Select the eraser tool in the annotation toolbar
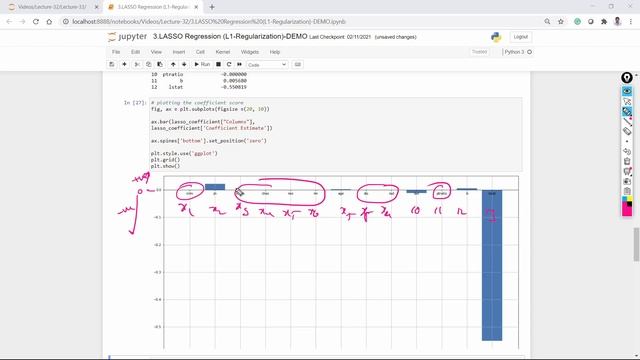 click(x=627, y=131)
